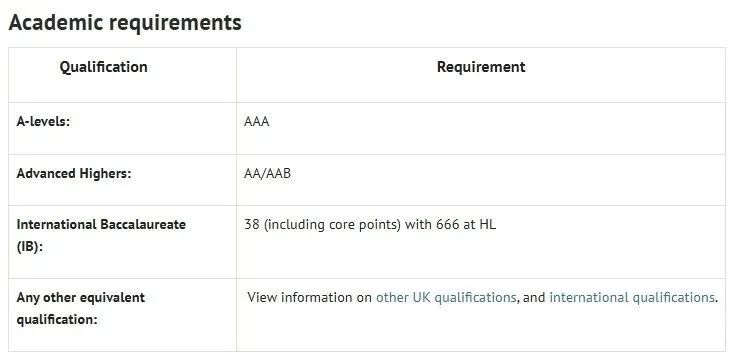This screenshot has height=364, width=743.
Task: Click the AA/AAB requirement text
Action: point(267,174)
